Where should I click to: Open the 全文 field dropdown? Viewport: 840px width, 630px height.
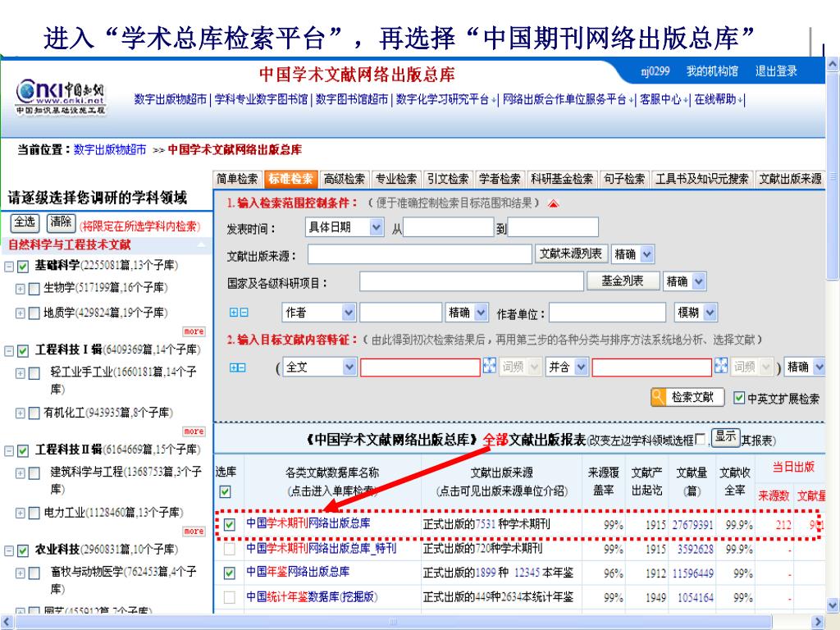319,367
